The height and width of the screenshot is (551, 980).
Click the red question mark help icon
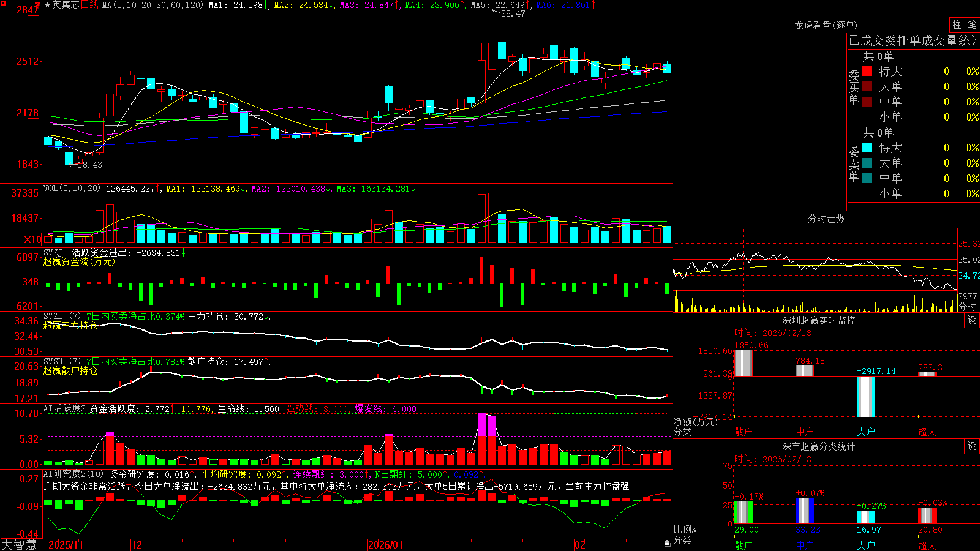coord(39,6)
